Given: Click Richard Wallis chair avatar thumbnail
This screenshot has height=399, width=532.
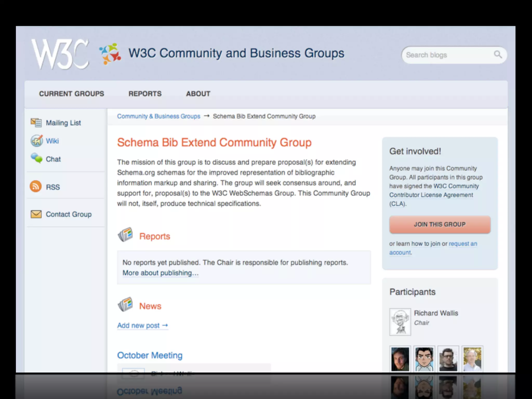Looking at the screenshot, I should click(x=400, y=322).
